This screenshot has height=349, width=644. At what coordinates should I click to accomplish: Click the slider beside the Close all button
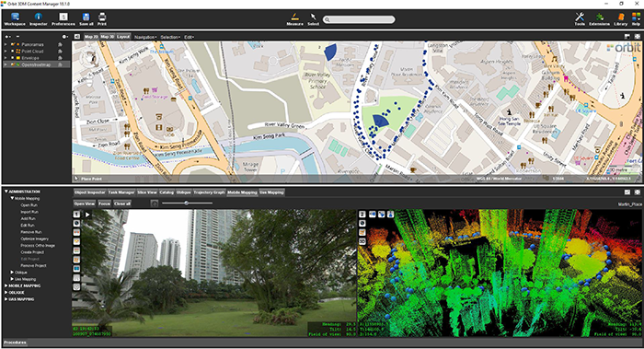(x=187, y=204)
